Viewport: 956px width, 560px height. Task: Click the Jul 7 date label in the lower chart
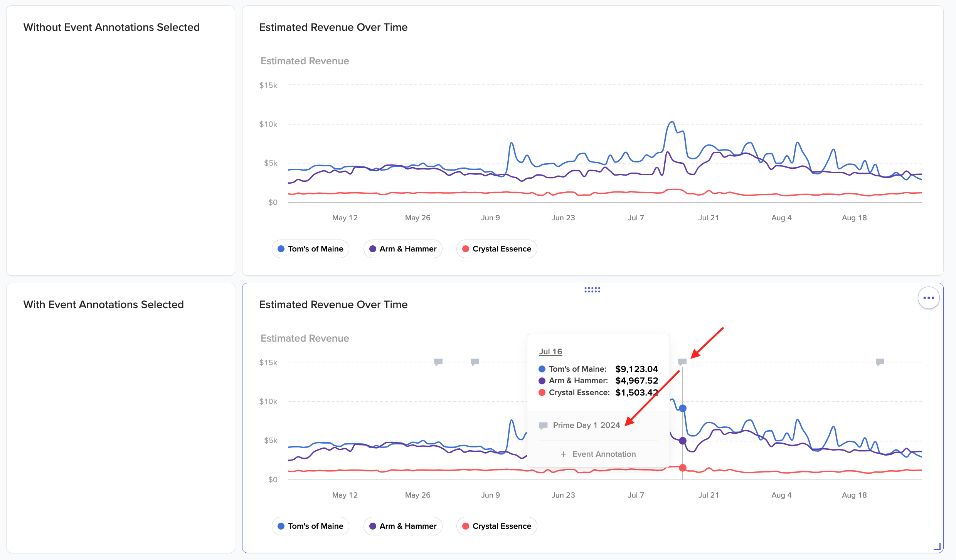tap(636, 495)
